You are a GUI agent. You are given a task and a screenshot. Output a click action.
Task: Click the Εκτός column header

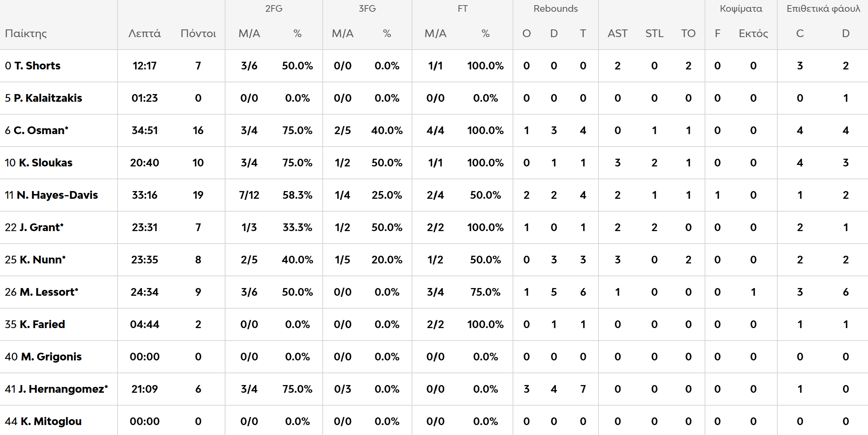click(753, 33)
